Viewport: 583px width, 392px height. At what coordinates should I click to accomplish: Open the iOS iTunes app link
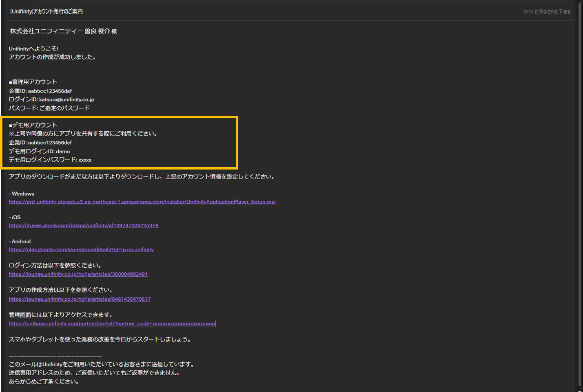point(84,225)
